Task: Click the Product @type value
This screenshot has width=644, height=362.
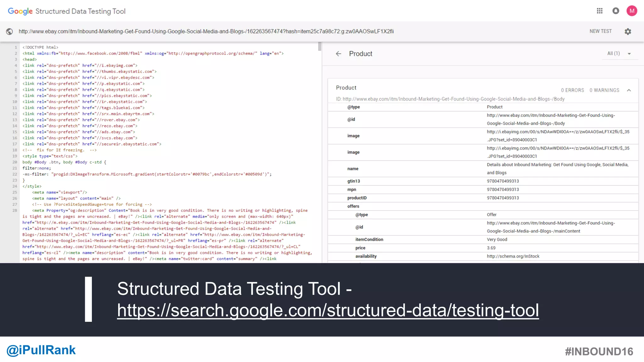Action: pyautogui.click(x=495, y=107)
